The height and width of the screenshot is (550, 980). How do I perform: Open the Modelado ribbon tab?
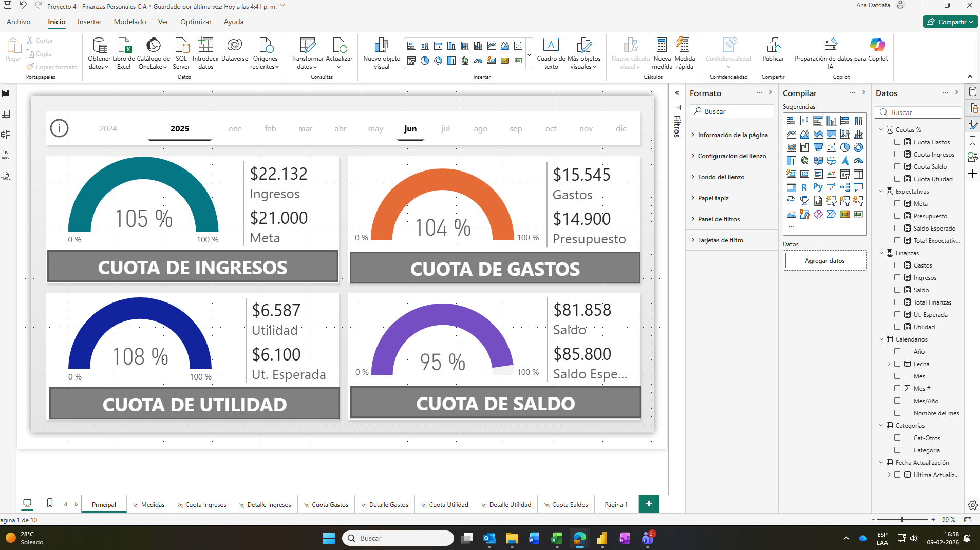pyautogui.click(x=130, y=22)
